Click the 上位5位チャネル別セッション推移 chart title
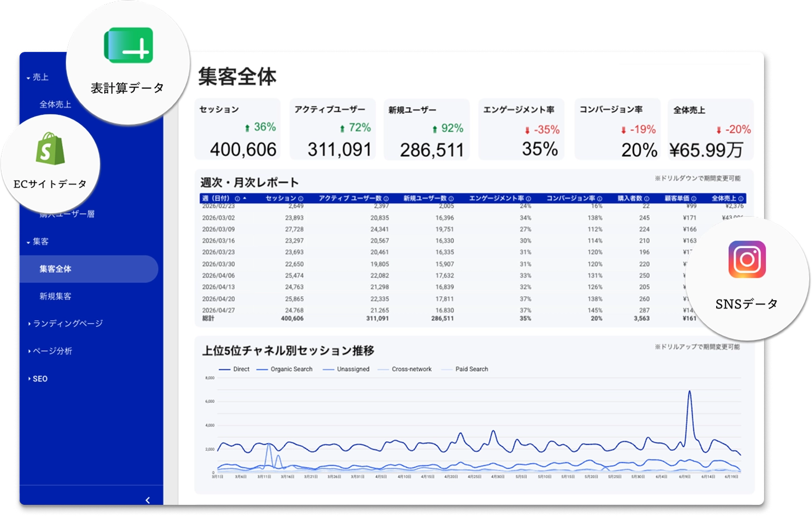Viewport: 812px width, 516px height. [x=288, y=351]
